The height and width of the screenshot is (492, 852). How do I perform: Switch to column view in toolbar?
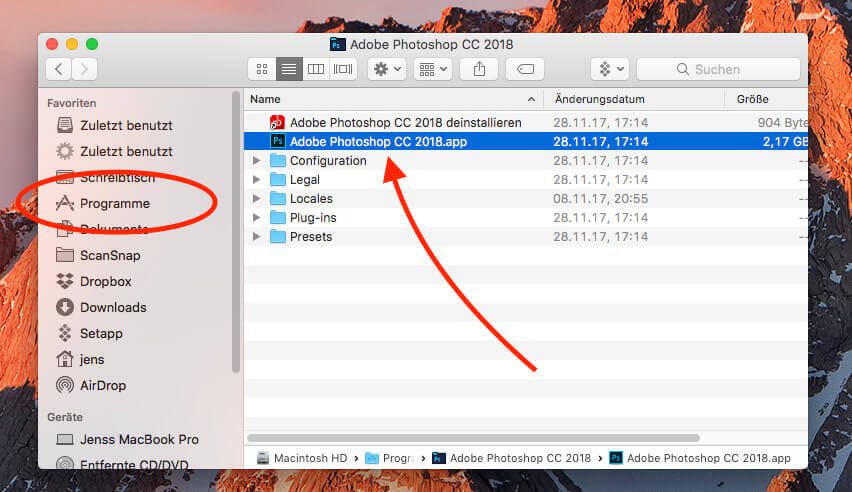coord(316,69)
